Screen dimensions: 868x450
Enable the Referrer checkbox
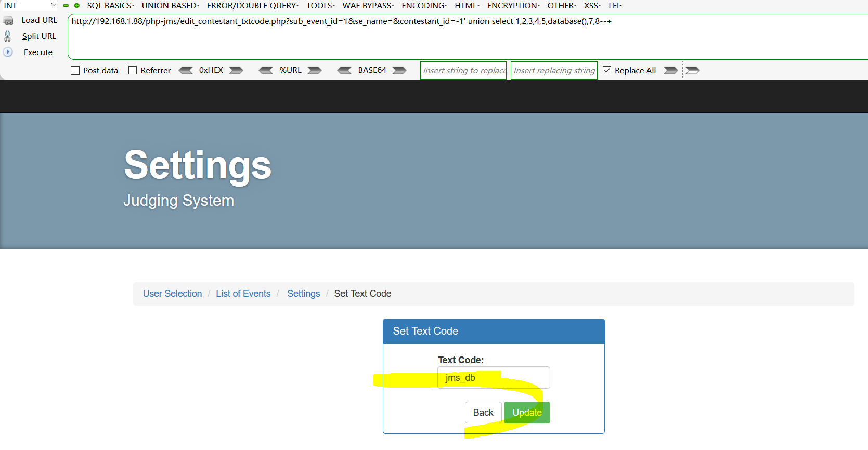[133, 70]
